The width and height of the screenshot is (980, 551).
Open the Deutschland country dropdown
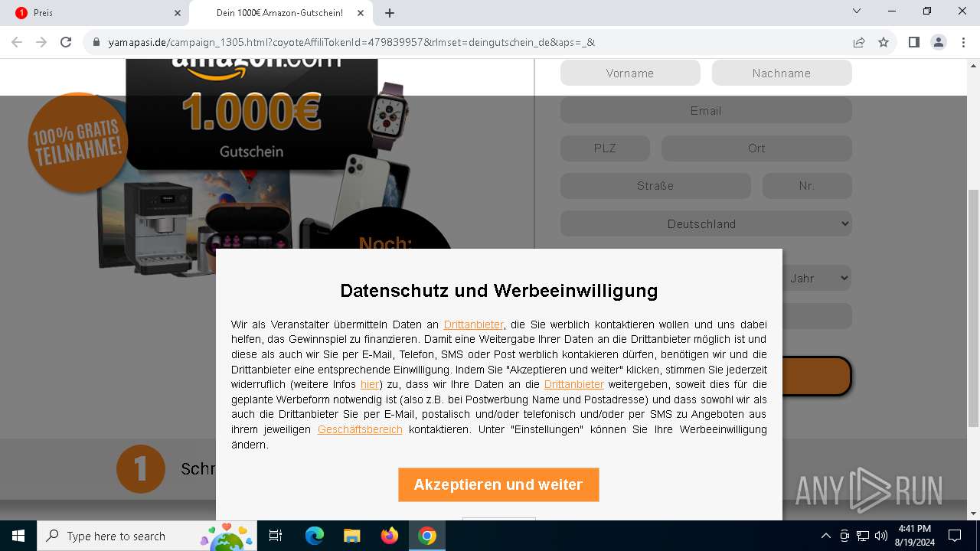tap(706, 223)
